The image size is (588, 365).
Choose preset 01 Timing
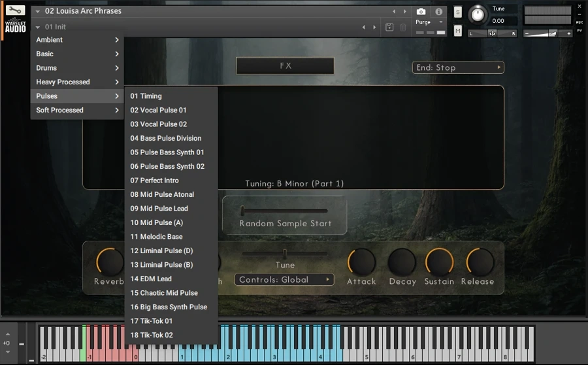[x=171, y=96]
